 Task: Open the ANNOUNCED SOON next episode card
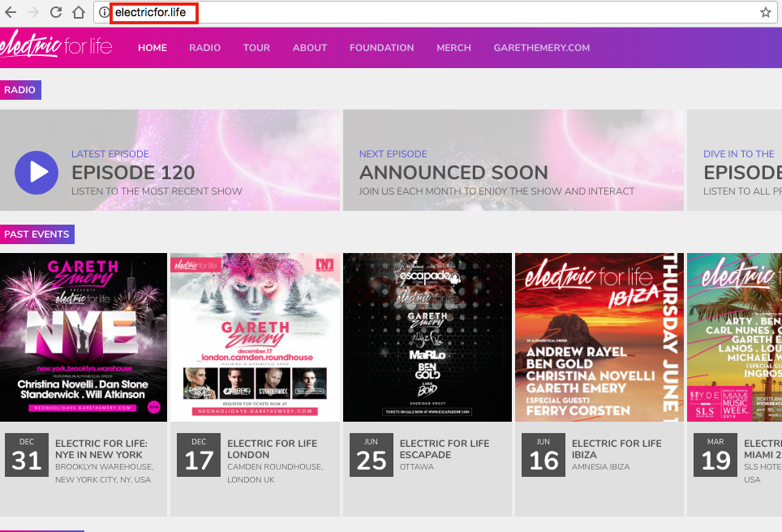513,160
